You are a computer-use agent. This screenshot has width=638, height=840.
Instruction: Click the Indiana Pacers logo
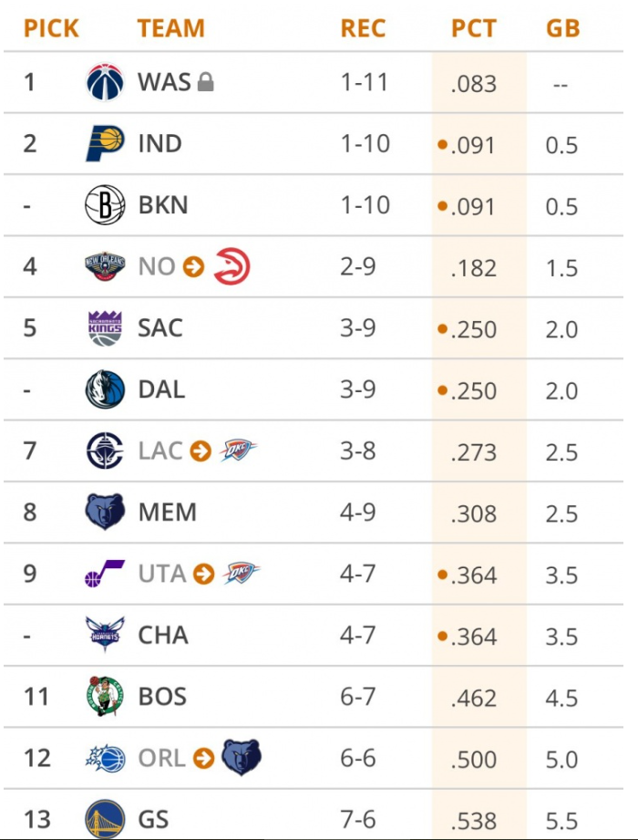point(105,143)
